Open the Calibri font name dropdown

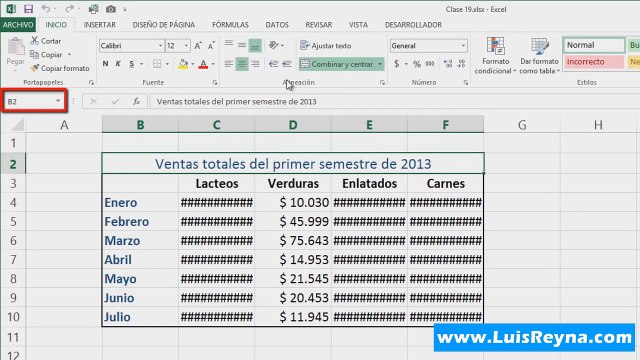point(160,46)
